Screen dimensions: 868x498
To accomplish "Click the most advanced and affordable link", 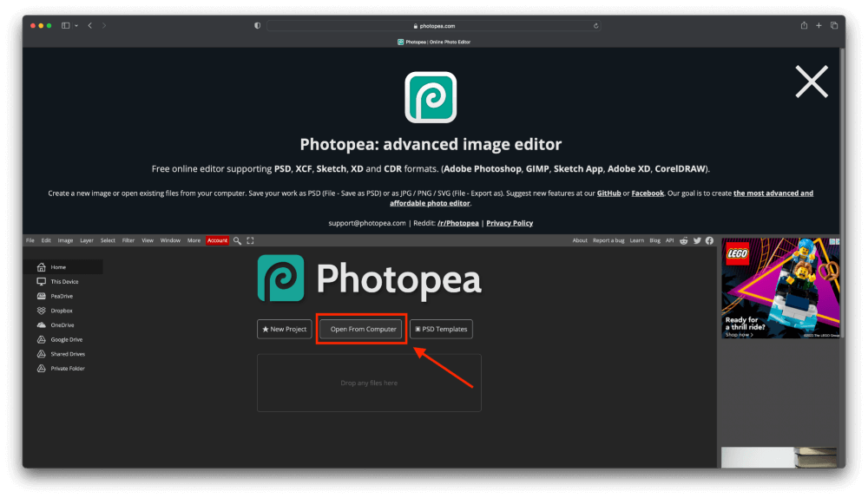I will click(x=602, y=198).
